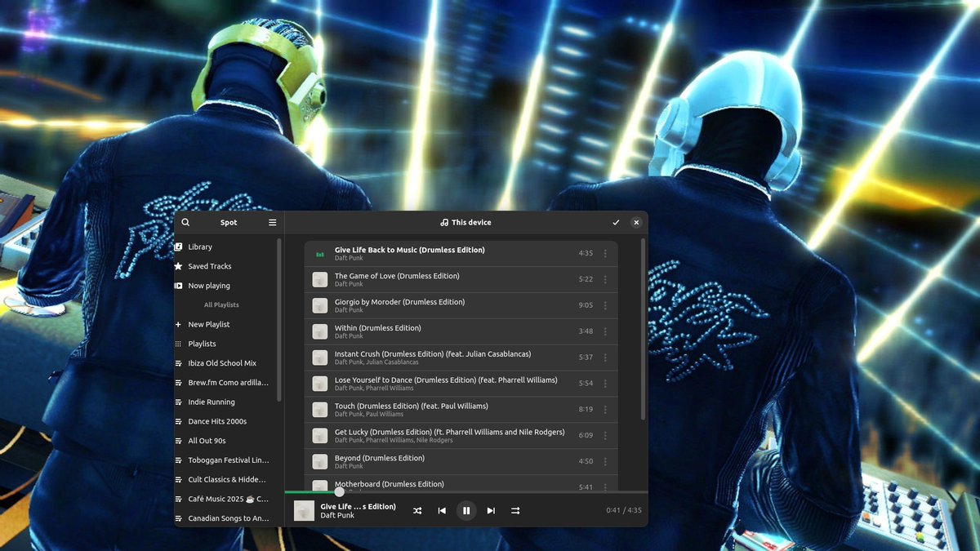
Task: Toggle shuffle playback
Action: [x=417, y=510]
